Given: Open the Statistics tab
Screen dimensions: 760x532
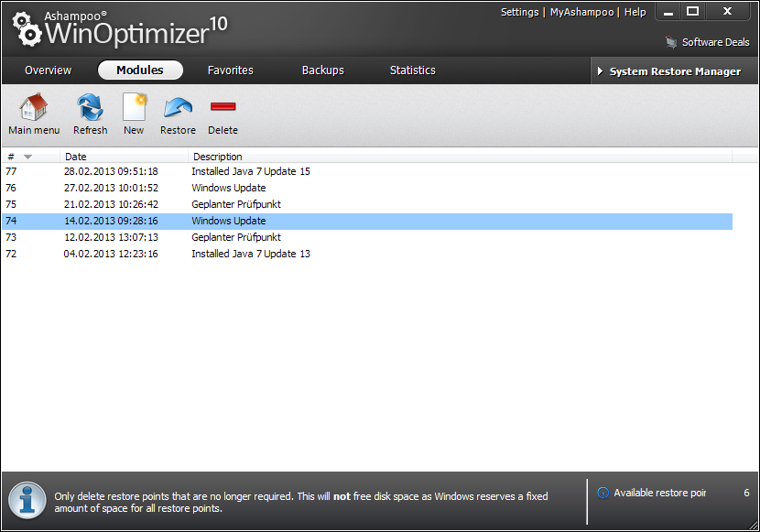Looking at the screenshot, I should coord(412,71).
